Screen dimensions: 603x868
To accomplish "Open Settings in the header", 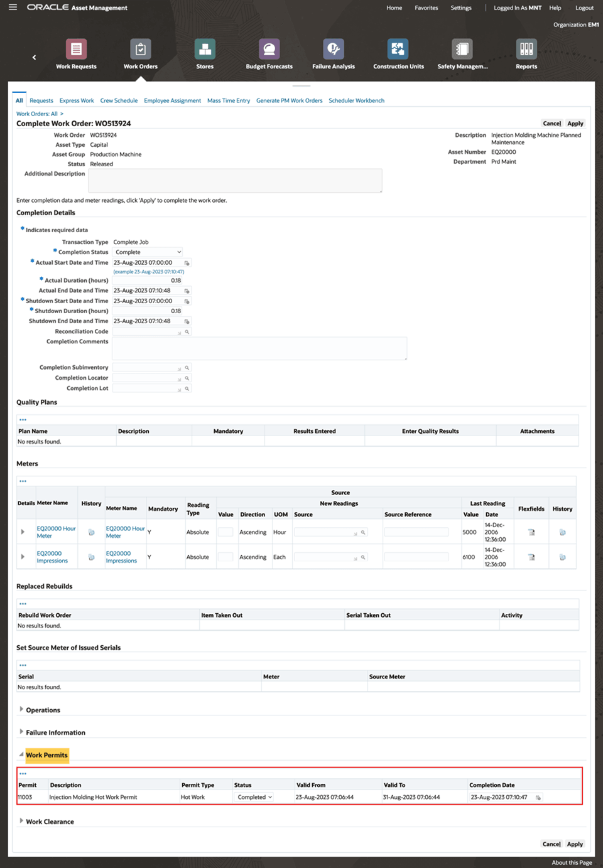I will pos(461,8).
